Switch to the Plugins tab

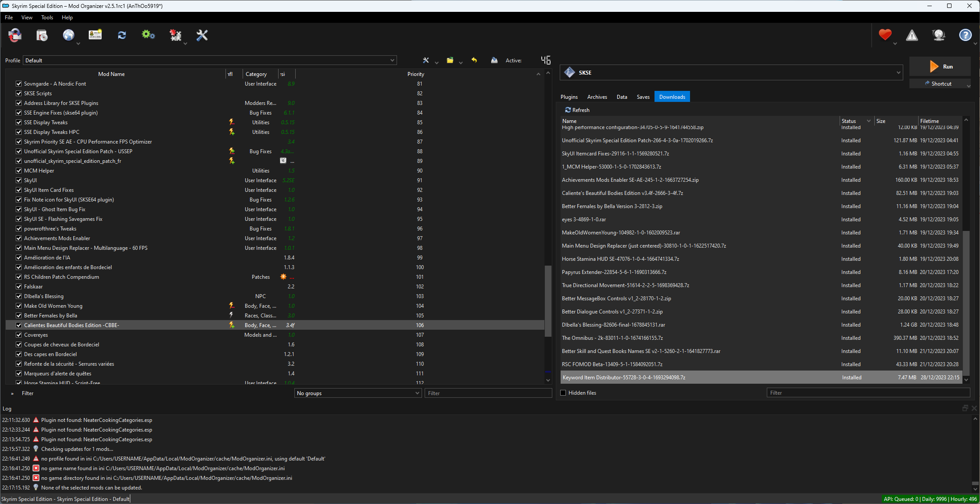(569, 97)
